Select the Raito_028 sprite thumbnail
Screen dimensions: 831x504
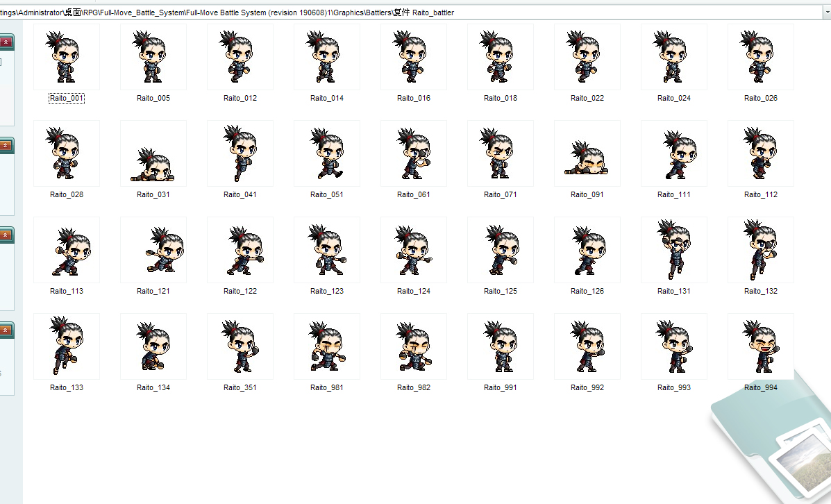click(66, 153)
